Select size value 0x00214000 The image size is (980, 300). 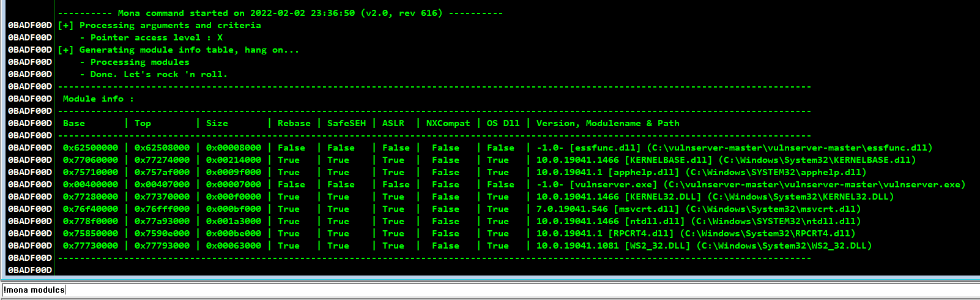click(234, 160)
